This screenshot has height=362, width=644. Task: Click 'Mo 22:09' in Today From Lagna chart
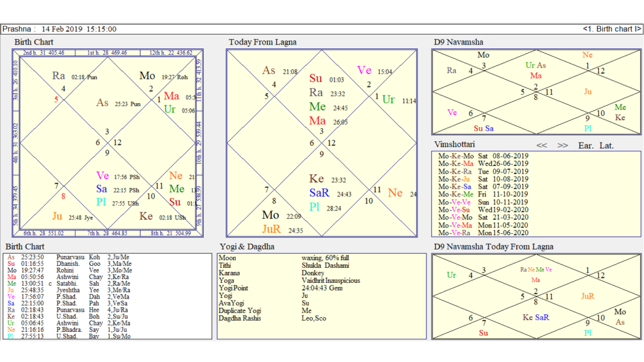pos(281,215)
